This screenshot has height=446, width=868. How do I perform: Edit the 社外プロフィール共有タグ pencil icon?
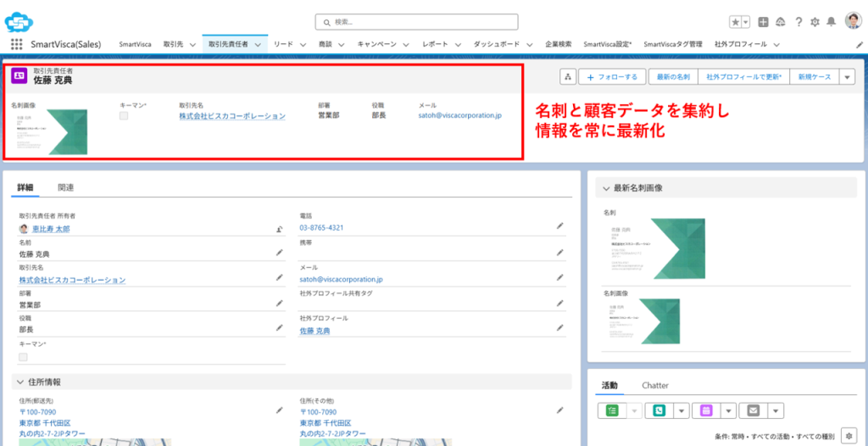(x=560, y=303)
